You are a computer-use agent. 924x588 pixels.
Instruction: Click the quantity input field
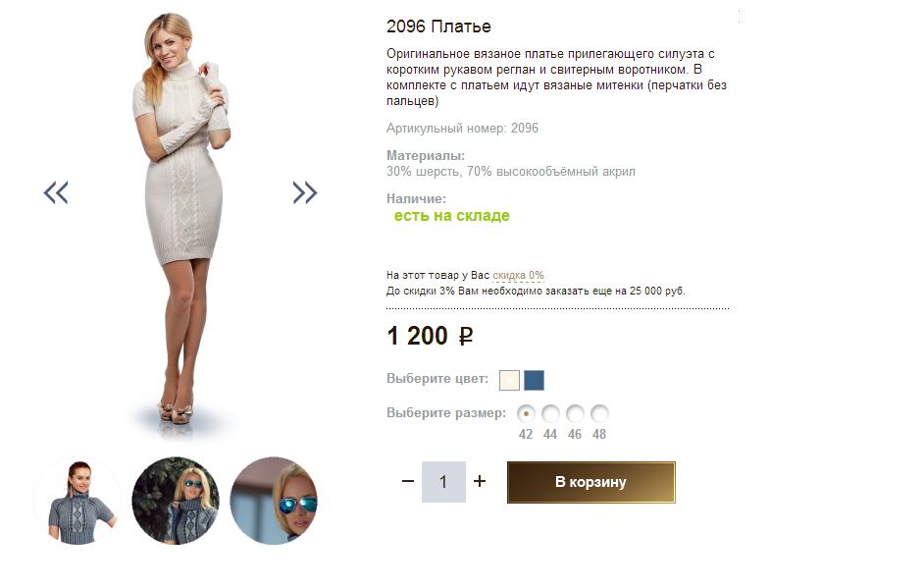click(443, 482)
